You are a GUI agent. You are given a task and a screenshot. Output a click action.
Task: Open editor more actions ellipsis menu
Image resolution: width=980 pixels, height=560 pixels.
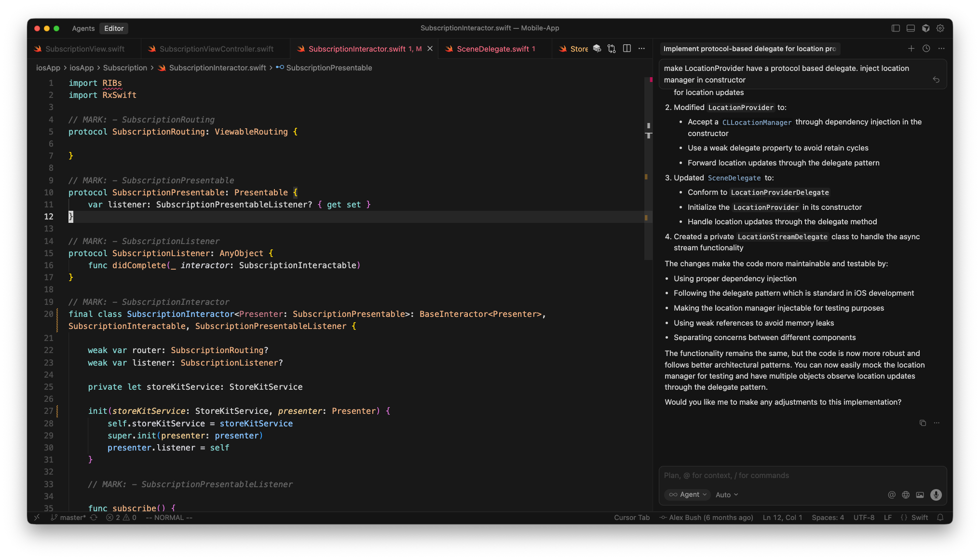pos(641,48)
